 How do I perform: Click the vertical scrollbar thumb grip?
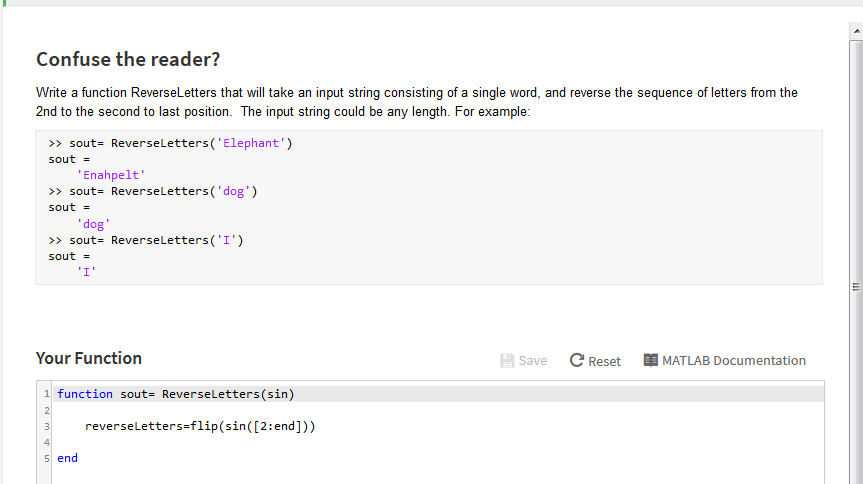[856, 287]
